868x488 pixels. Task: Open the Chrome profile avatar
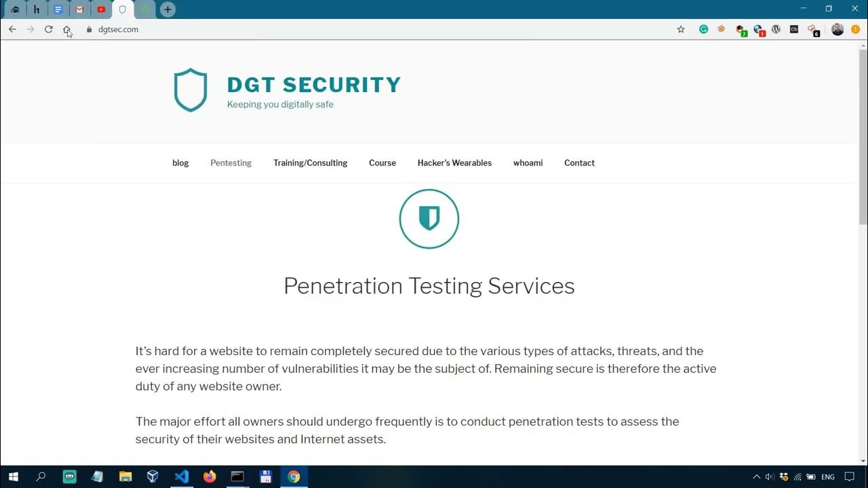(837, 29)
